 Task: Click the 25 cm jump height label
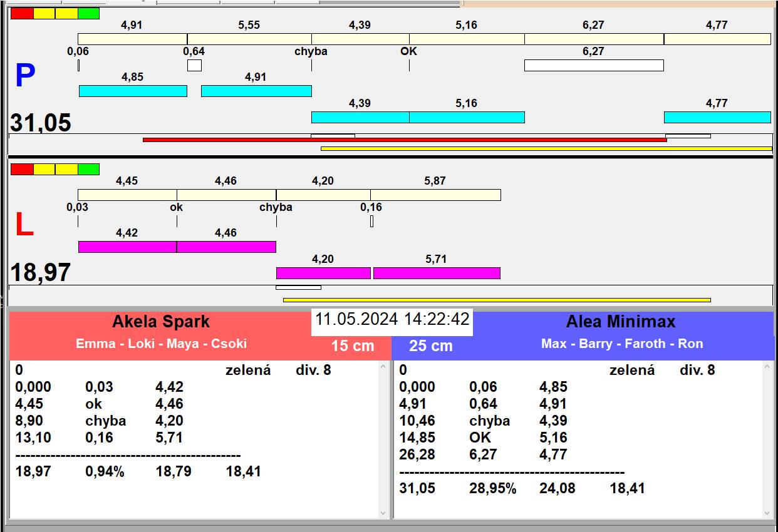(x=430, y=345)
